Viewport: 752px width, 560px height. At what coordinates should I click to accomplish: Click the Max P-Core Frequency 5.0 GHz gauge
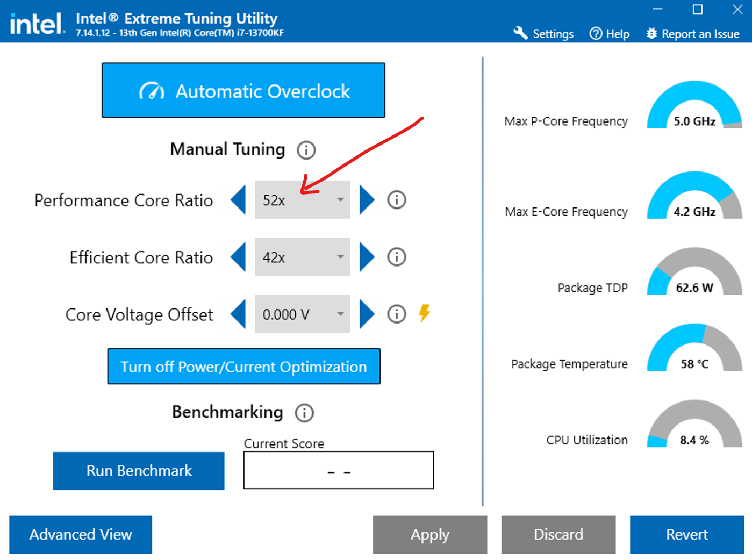(694, 105)
